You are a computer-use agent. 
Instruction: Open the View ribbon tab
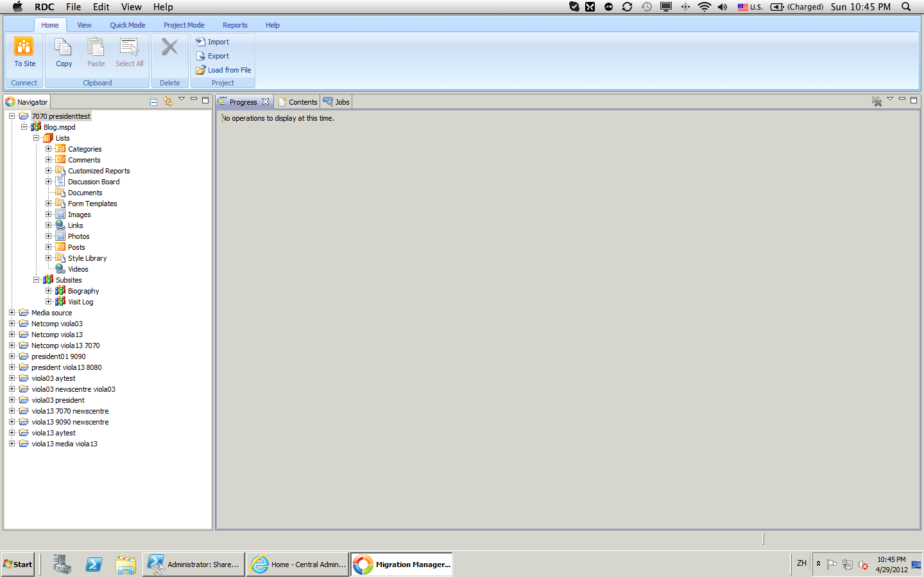coord(84,25)
